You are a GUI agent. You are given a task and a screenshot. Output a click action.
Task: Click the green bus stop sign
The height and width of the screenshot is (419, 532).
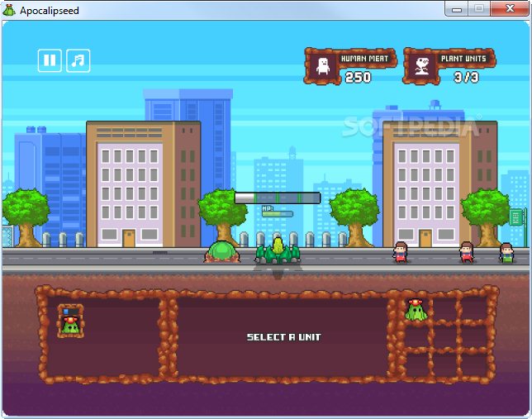coord(516,217)
